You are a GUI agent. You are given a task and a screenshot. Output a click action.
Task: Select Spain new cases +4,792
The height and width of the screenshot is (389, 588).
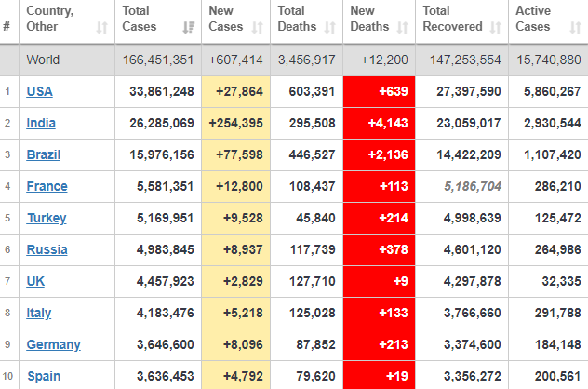tap(243, 376)
